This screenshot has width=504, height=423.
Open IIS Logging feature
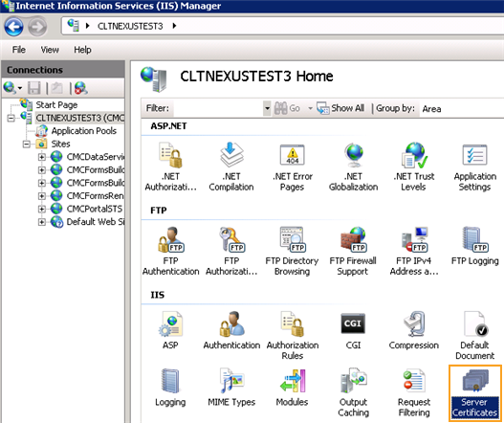click(x=170, y=388)
